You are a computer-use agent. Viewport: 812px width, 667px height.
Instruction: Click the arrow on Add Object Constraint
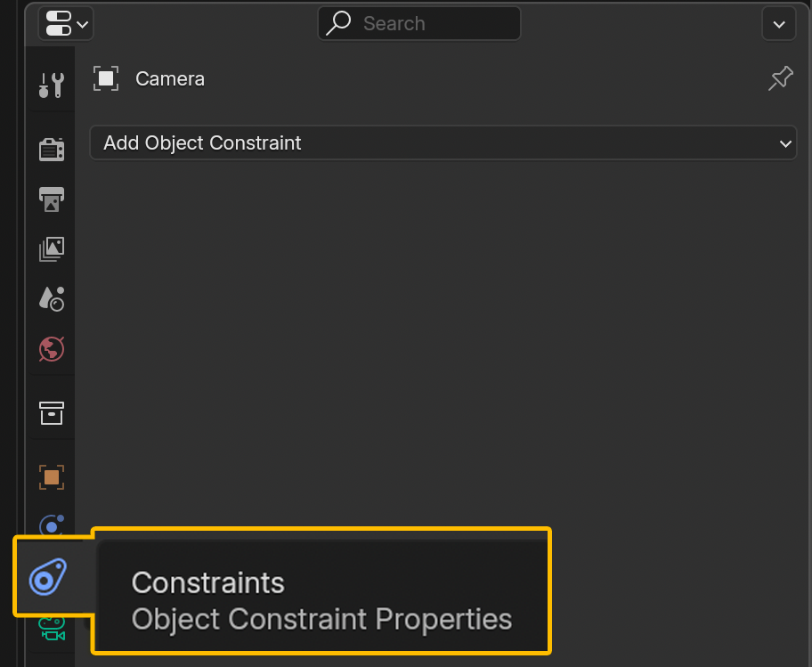point(785,143)
